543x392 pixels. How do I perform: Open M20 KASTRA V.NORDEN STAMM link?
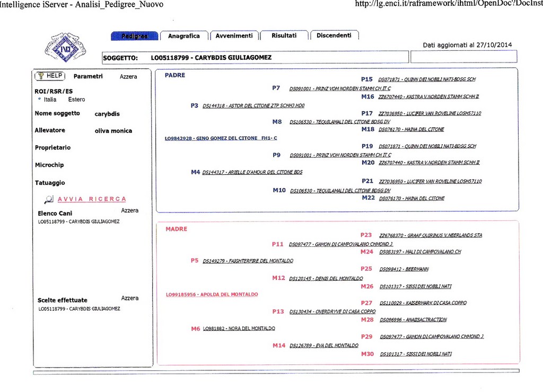coord(430,163)
